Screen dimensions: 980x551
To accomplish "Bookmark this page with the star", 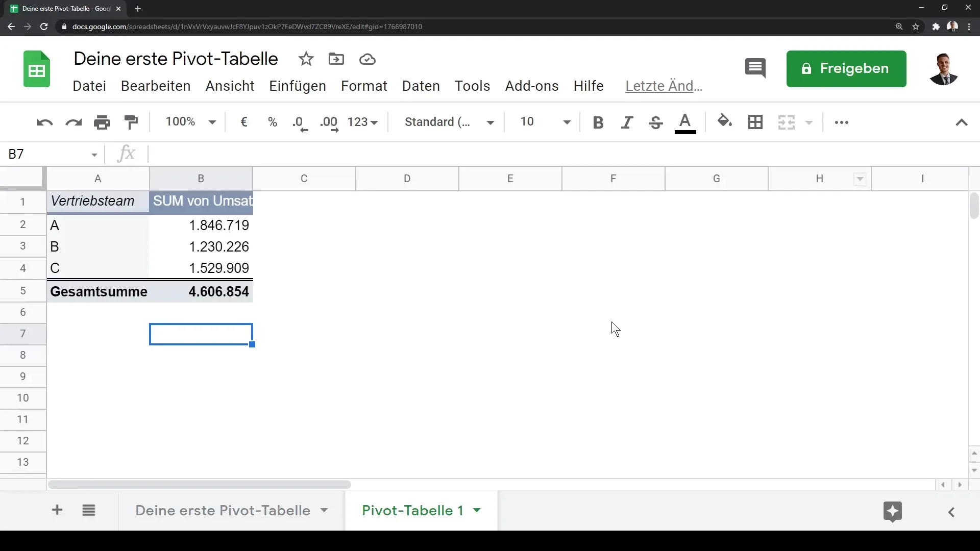I will [916, 27].
